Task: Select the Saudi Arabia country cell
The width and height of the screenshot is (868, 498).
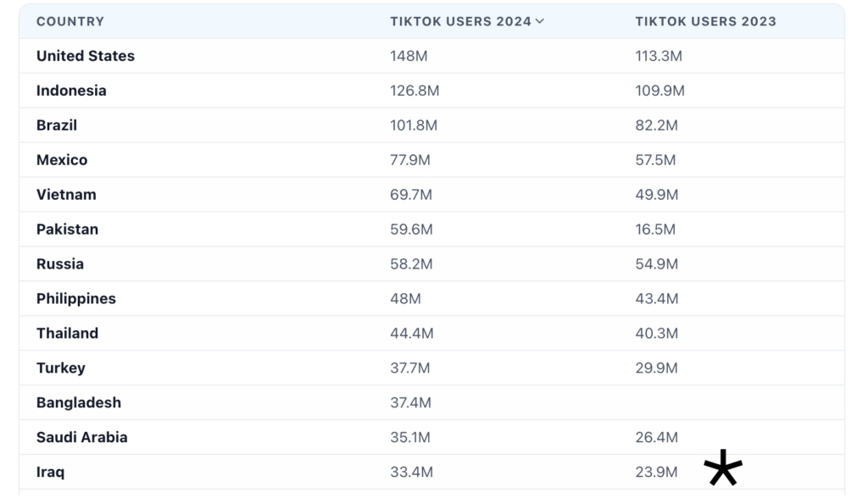Action: point(82,437)
